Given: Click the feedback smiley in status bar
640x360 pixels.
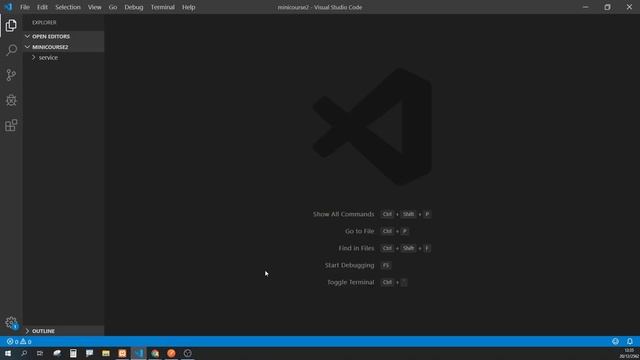Looking at the screenshot, I should [615, 342].
